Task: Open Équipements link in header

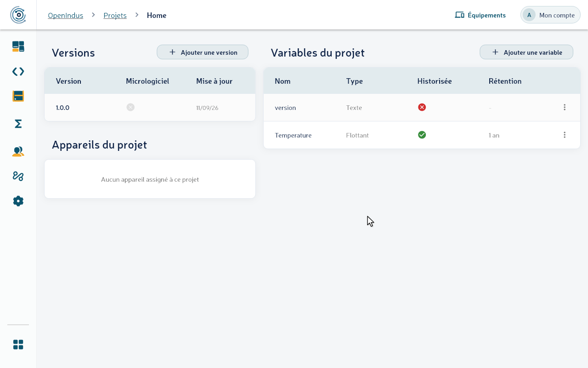Action: coord(480,15)
